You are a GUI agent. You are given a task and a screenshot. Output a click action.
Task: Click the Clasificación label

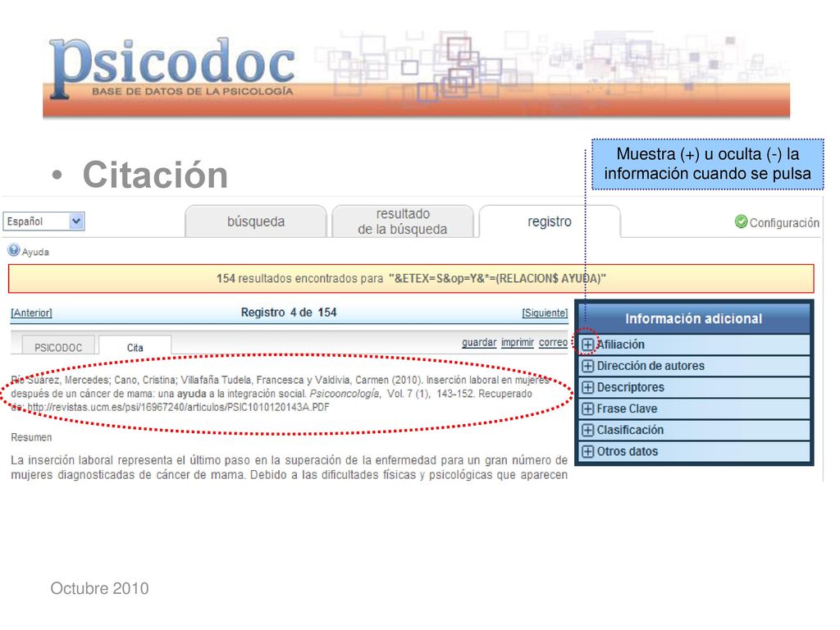[x=631, y=430]
